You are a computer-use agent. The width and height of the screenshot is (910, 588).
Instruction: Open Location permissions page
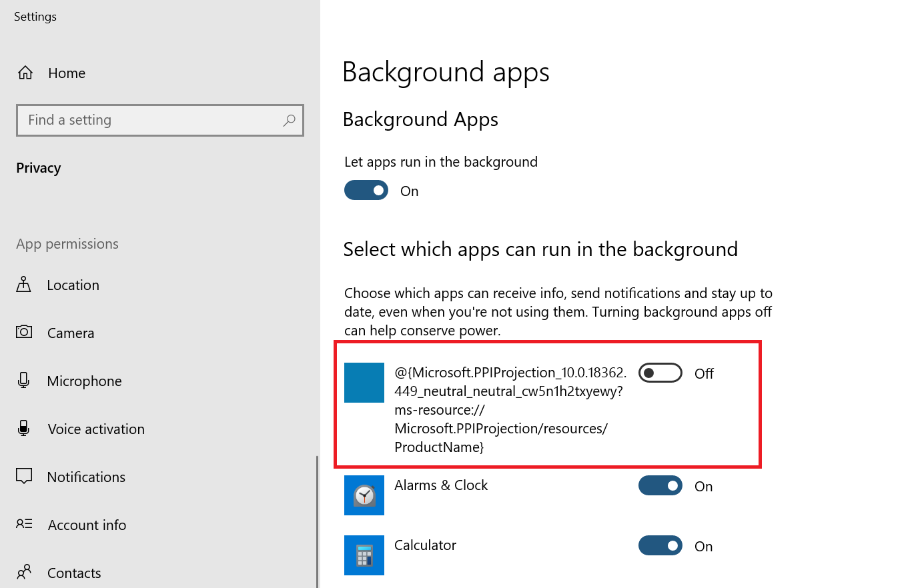coord(73,285)
